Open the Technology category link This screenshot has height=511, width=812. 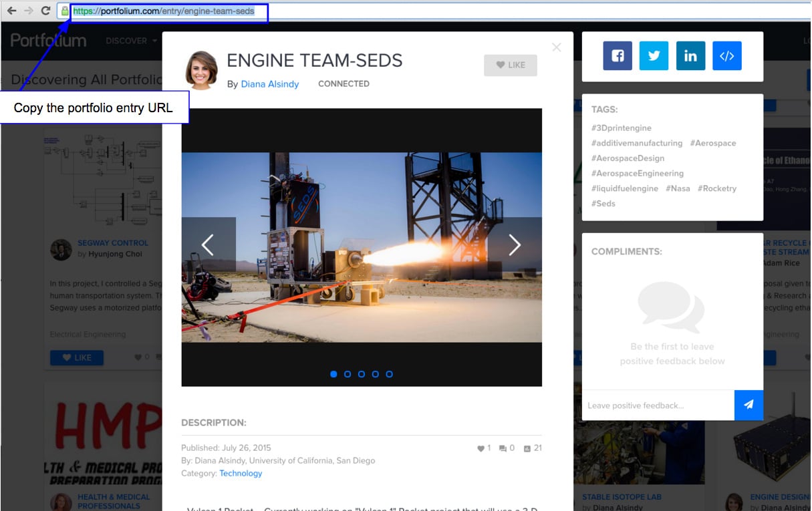241,474
